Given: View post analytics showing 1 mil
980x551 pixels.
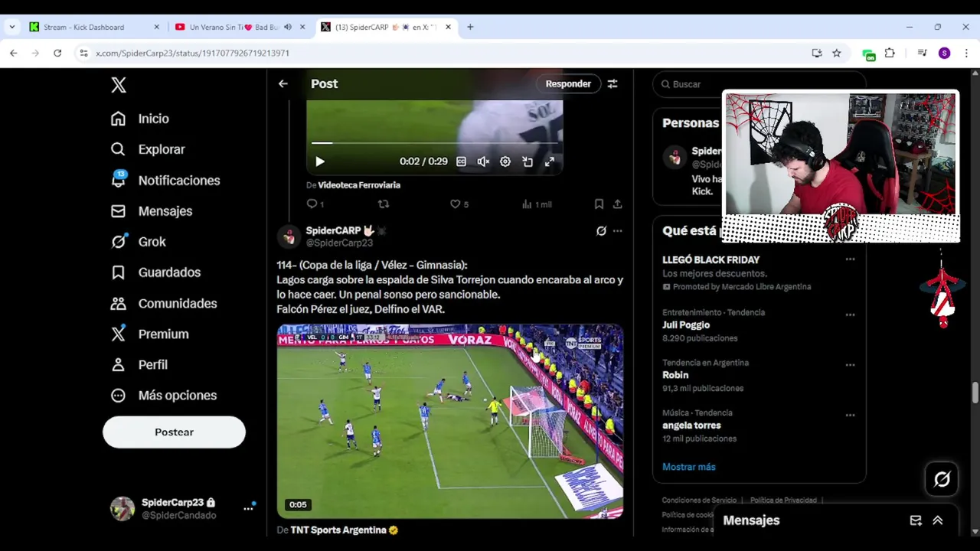Looking at the screenshot, I should tap(537, 204).
